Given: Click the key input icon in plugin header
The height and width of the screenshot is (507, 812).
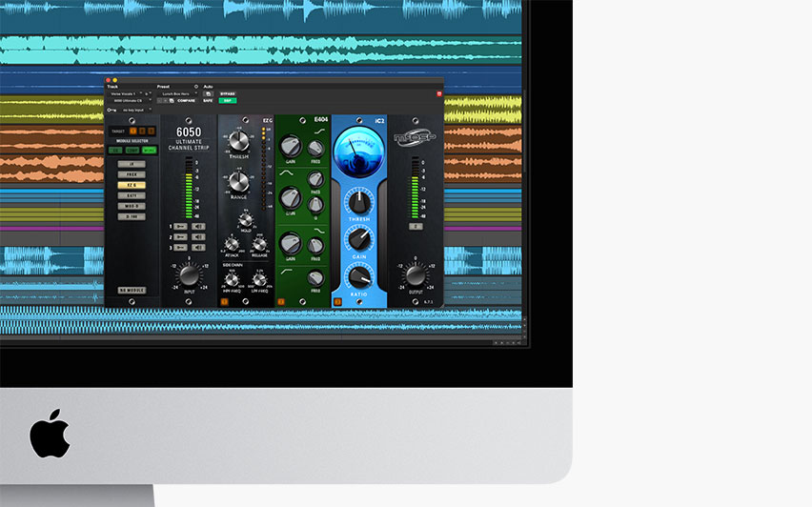Looking at the screenshot, I should click(x=112, y=110).
